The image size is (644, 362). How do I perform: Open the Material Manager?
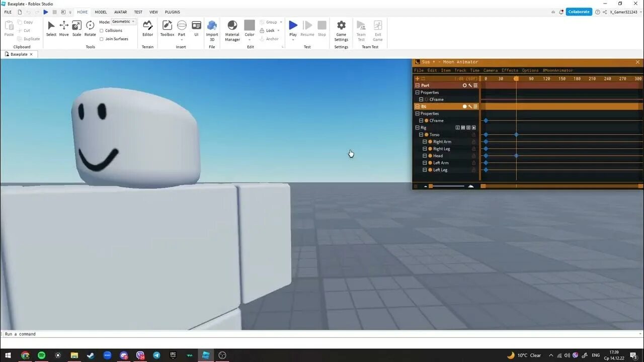tap(232, 30)
